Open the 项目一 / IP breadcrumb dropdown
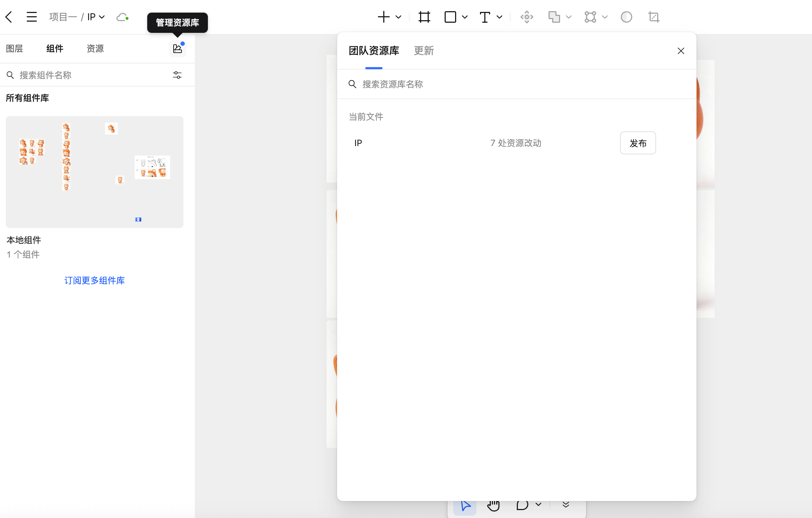Viewport: 812px width, 518px height. [102, 17]
